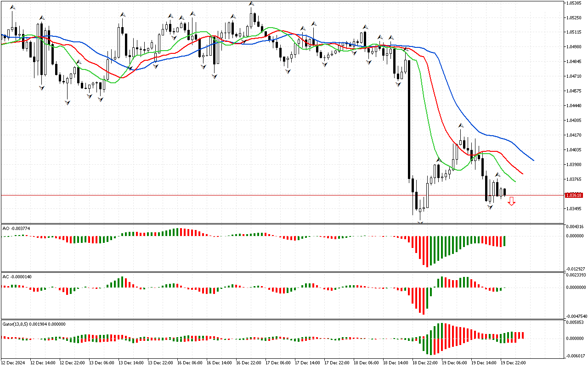This screenshot has width=588, height=368.
Task: Select the down fractal below the lowest candle
Action: (x=420, y=223)
